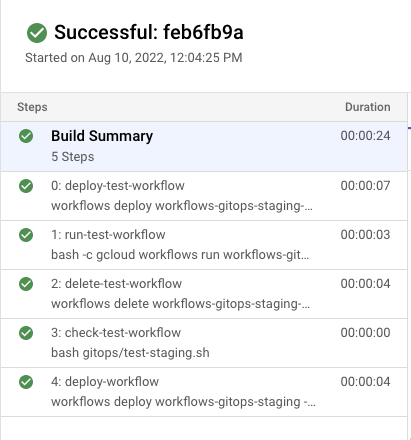The image size is (411, 440).
Task: Click 'workflows delete workflows-gitops-staging-…' command text
Action: point(180,304)
